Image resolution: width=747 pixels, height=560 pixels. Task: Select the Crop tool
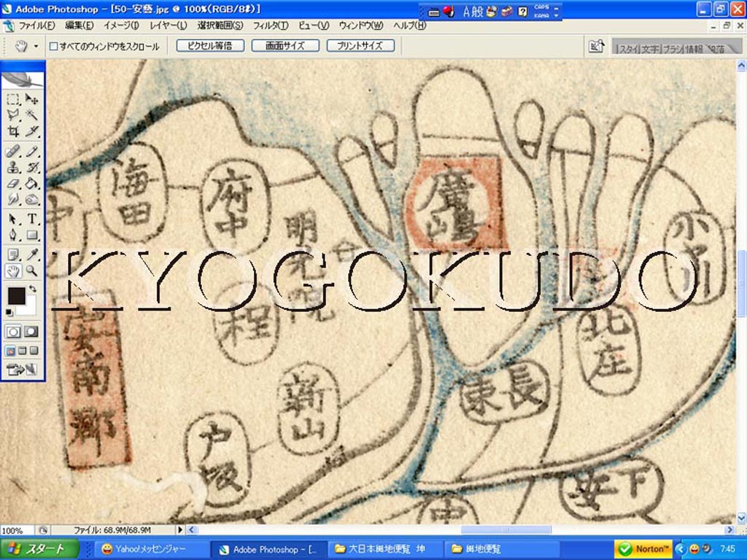point(13,131)
